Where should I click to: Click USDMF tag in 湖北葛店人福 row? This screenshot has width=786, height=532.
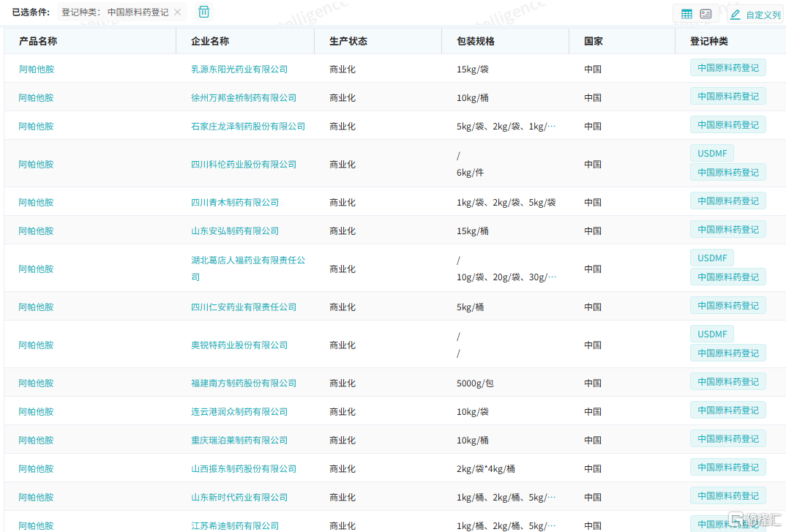coord(712,258)
